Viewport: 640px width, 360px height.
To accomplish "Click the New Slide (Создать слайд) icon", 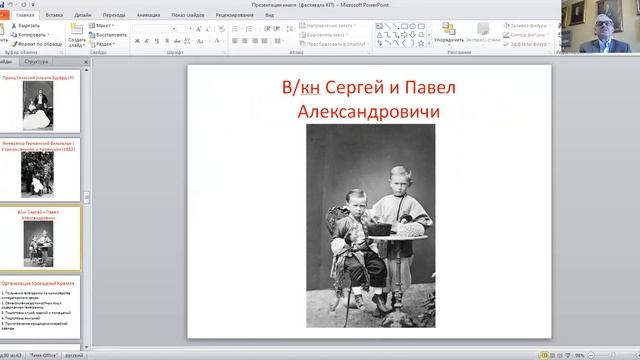I will click(x=76, y=30).
